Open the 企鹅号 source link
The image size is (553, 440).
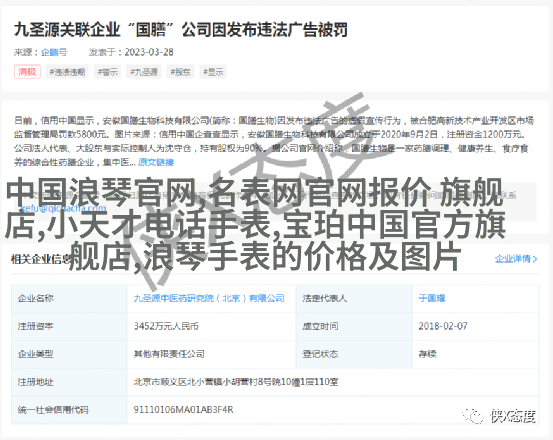tap(54, 52)
